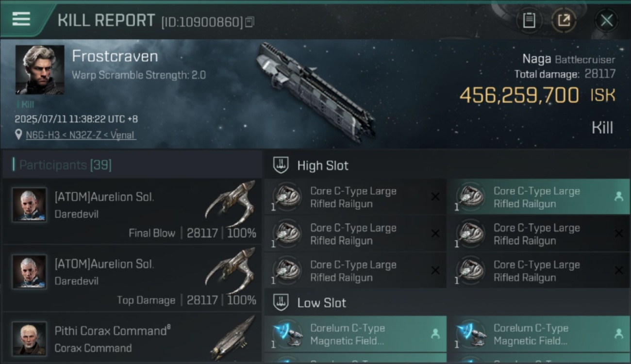The width and height of the screenshot is (631, 364).
Task: Click the Corax Command ship icon
Action: (x=233, y=338)
